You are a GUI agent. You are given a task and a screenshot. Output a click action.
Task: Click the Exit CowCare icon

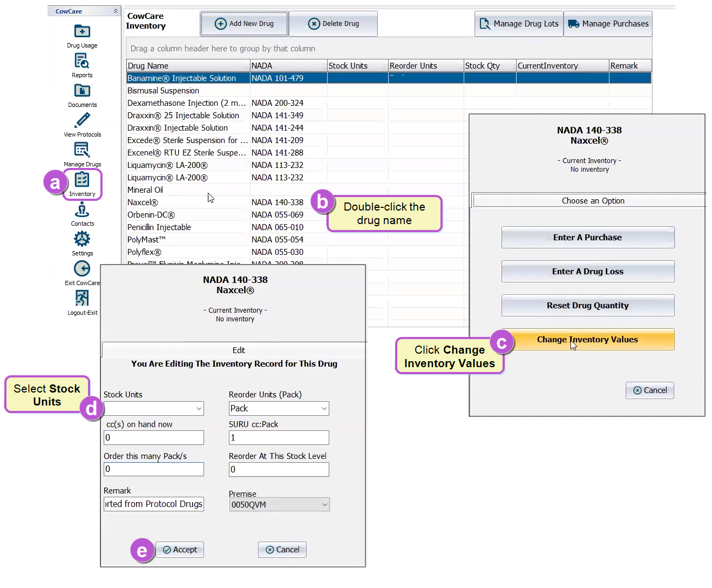82,274
